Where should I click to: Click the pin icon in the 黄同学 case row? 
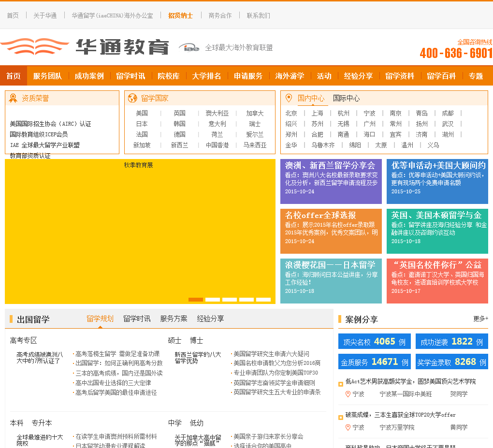tap(348, 427)
